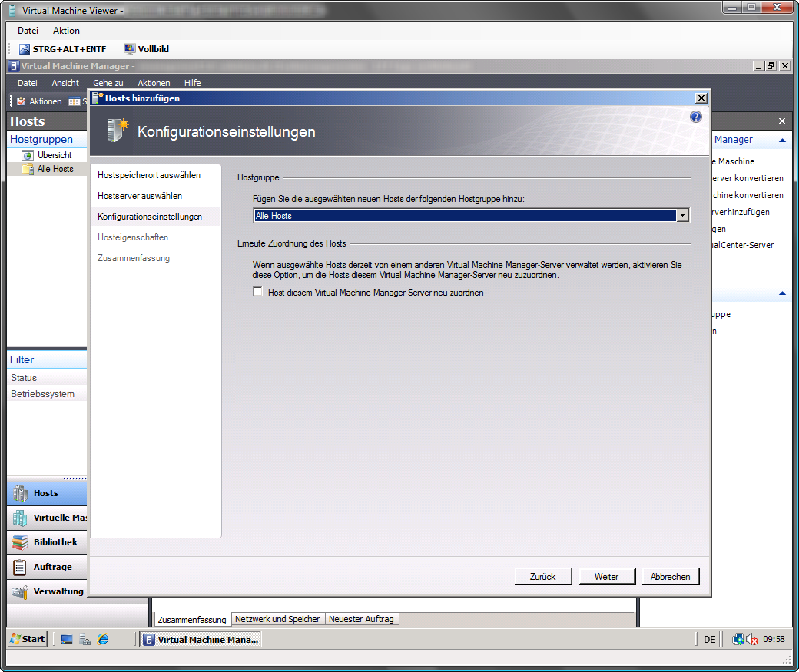
Task: Close the Hosts hinzufügen dialog
Action: 701,98
